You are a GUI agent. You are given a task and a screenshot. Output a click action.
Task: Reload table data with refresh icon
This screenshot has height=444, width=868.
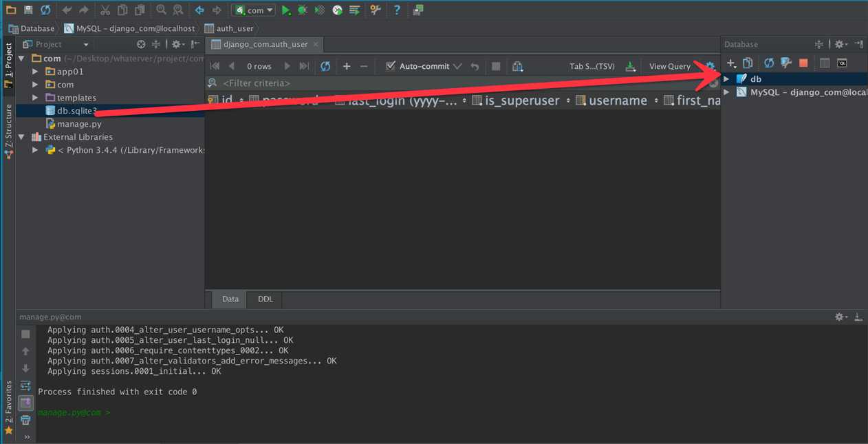325,66
